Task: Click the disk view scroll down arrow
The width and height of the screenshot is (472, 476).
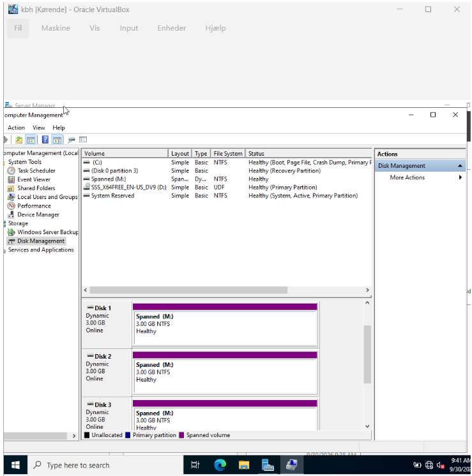Action: (x=367, y=426)
